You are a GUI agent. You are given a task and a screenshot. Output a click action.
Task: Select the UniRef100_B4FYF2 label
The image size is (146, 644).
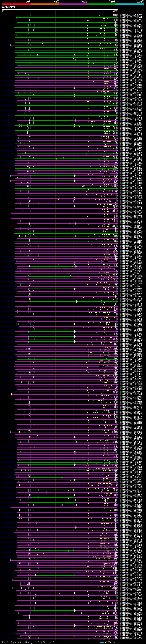[131, 502]
